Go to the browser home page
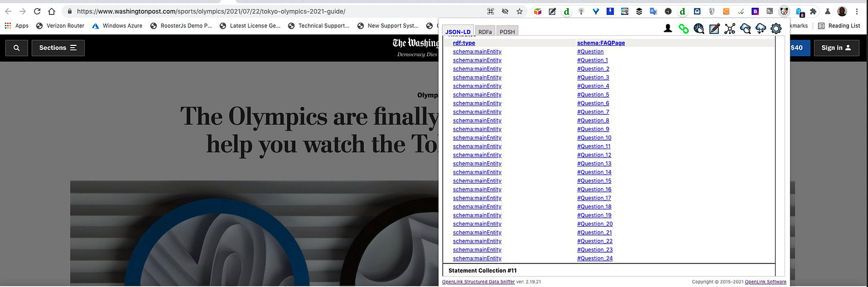 [52, 11]
